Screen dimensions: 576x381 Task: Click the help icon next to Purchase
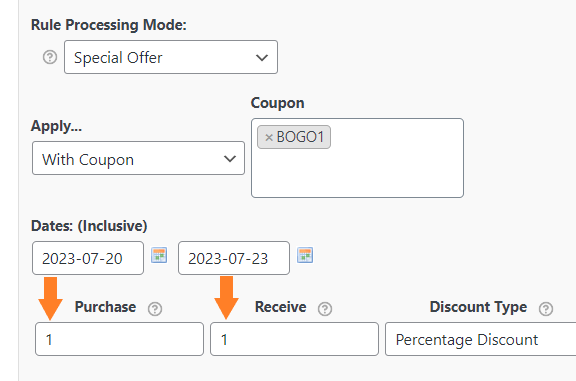pos(155,309)
